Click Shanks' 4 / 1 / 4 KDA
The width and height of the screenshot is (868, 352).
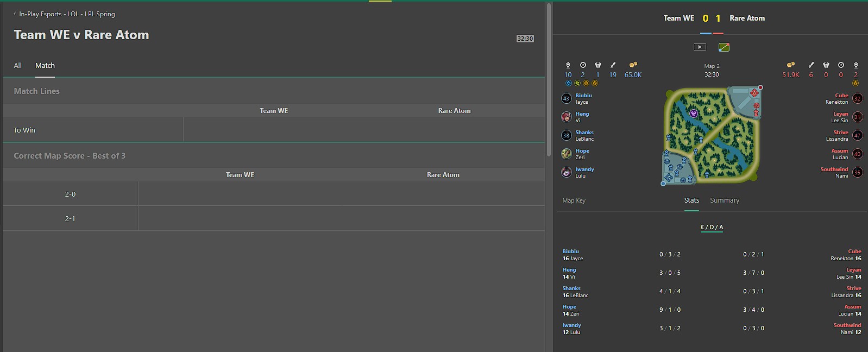[670, 291]
